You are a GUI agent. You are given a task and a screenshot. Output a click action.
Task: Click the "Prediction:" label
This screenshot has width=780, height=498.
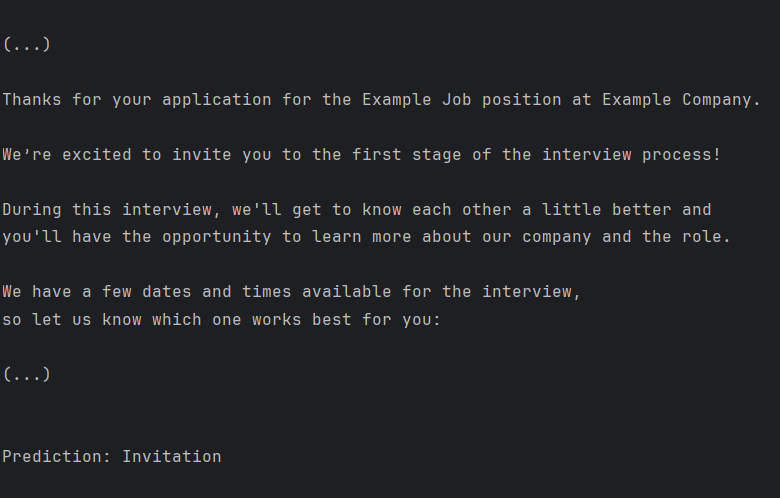click(57, 456)
